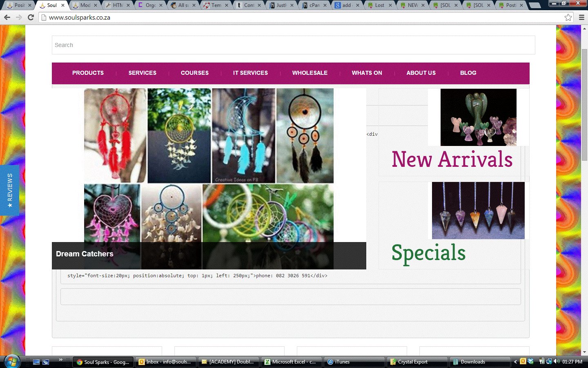588x368 pixels.
Task: Switch to iTunes taskbar button
Action: 354,362
